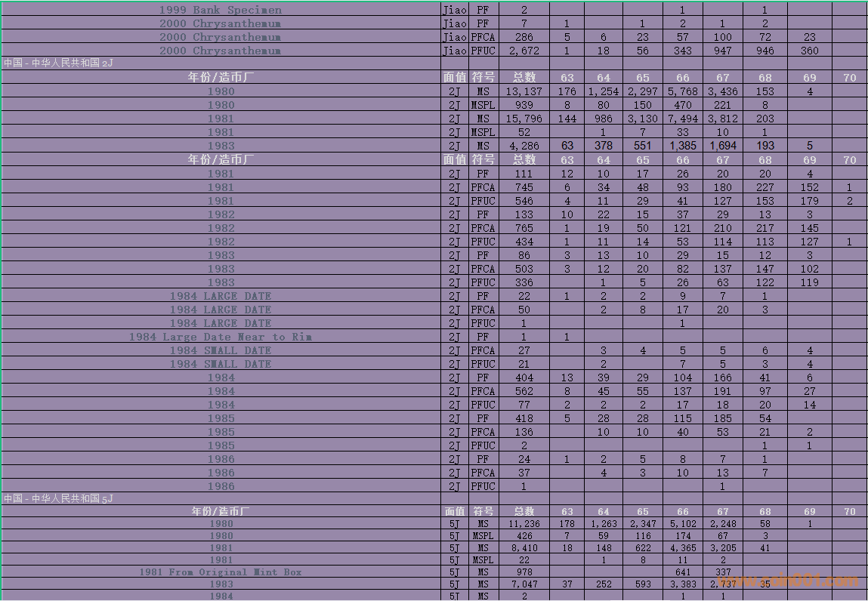Select the 中国-中华人民共和国 5J section header

coord(59,498)
